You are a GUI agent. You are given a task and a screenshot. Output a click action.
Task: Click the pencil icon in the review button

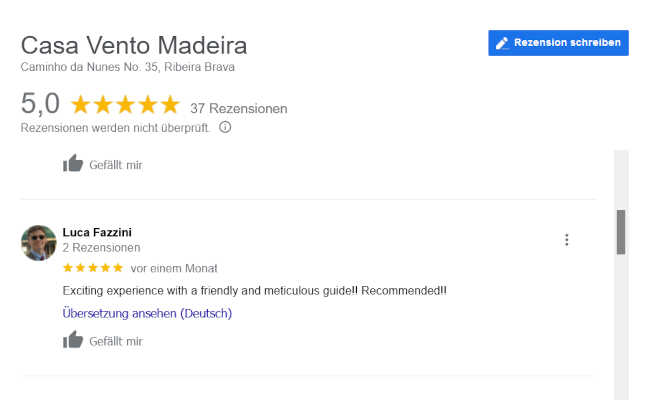click(x=502, y=43)
